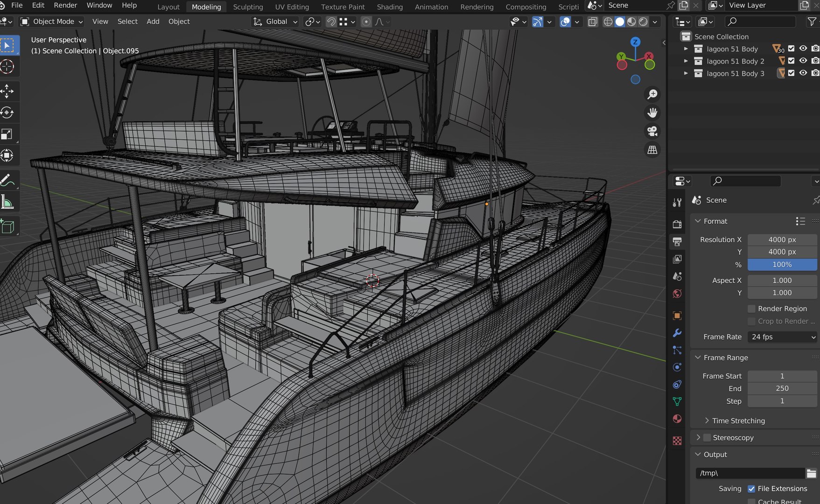Open the Frame Rate 24 fps dropdown
The image size is (820, 504).
[x=782, y=337]
